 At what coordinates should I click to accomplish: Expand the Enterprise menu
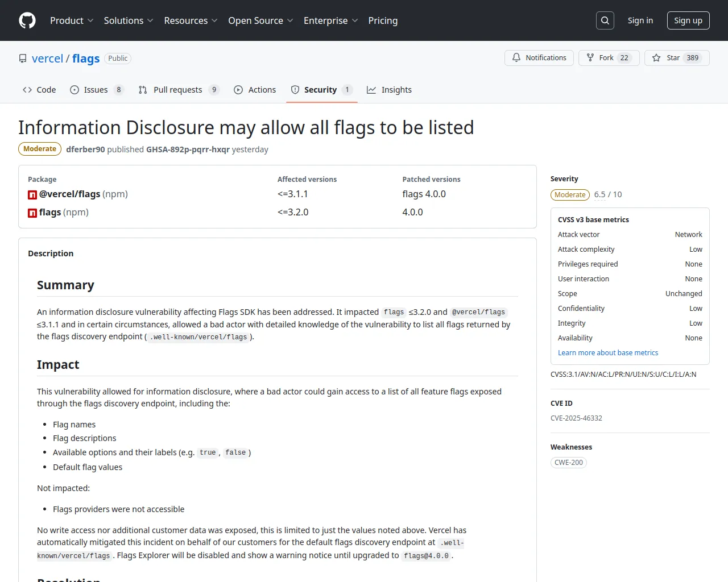point(330,20)
